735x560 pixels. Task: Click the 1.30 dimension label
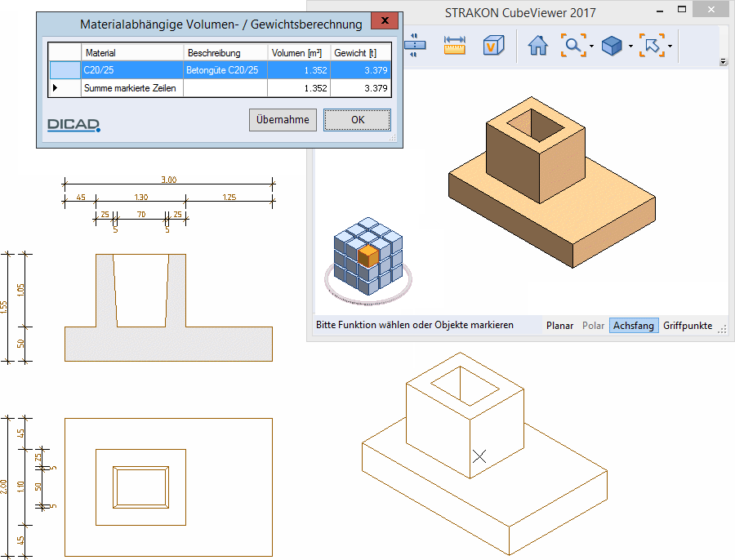pos(141,198)
